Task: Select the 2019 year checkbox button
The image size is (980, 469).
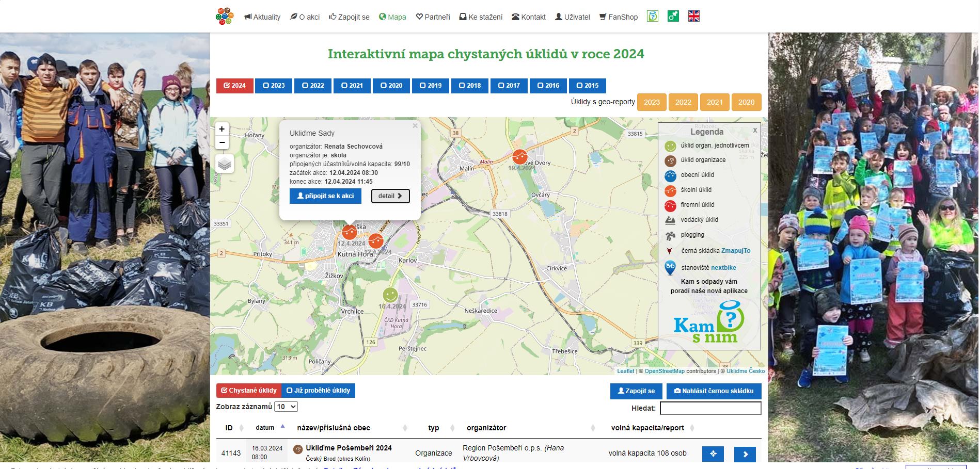Action: pos(431,86)
